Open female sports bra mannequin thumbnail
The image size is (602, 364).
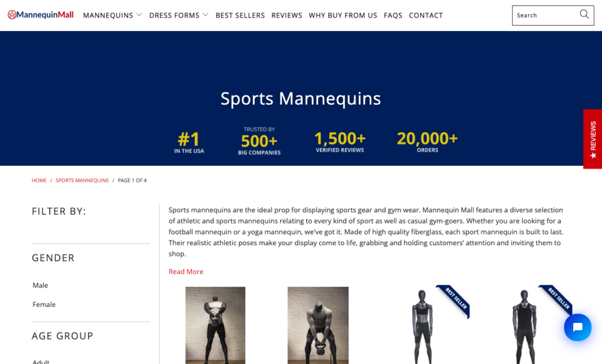pyautogui.click(x=422, y=326)
